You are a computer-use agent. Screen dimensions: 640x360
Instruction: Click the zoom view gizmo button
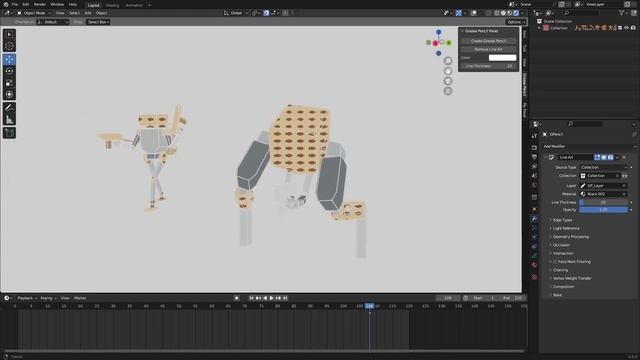[448, 61]
